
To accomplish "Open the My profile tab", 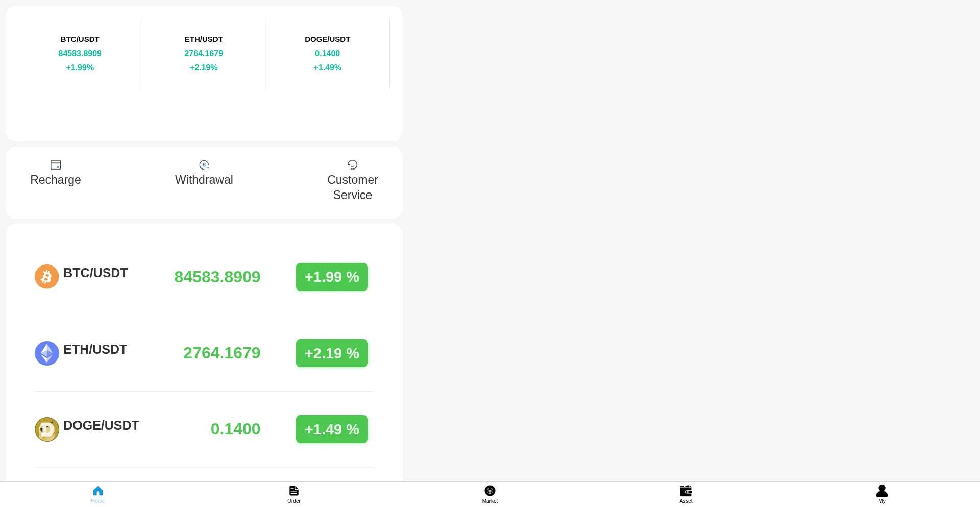I will 881,494.
